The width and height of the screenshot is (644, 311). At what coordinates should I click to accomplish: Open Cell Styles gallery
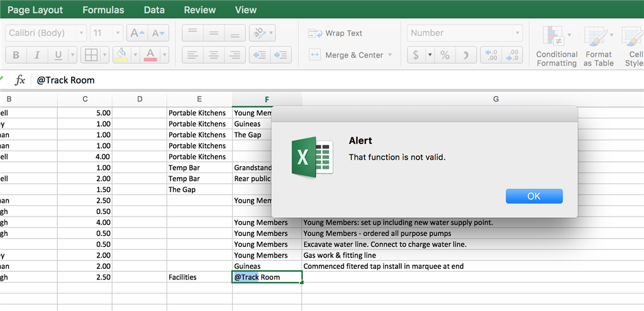click(x=633, y=47)
